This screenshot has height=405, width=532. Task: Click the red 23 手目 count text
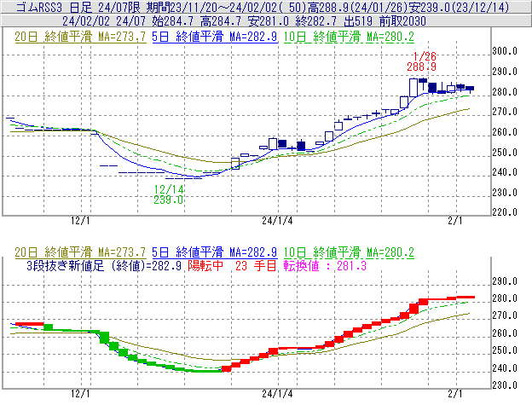256,265
